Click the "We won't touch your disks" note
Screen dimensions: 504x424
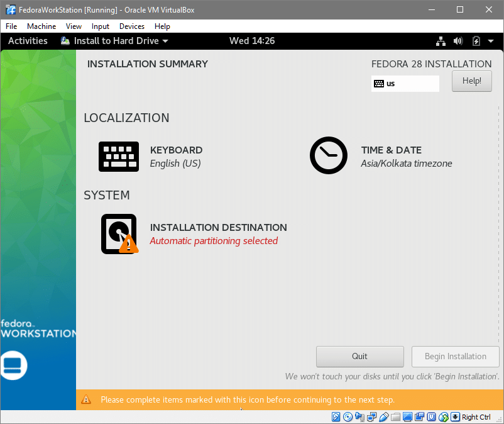tap(392, 376)
